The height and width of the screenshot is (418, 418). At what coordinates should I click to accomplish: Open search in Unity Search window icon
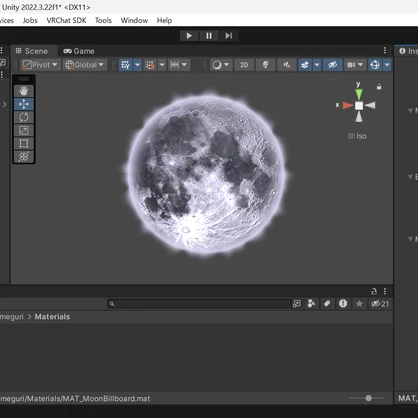coord(297,304)
